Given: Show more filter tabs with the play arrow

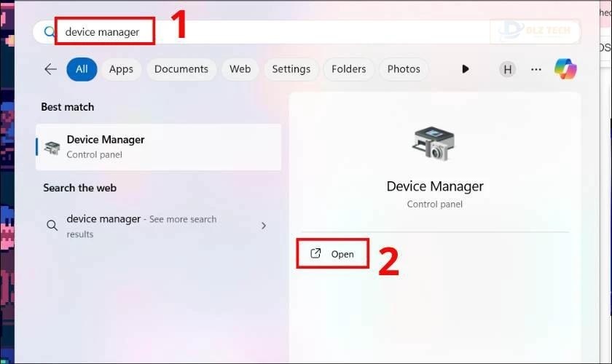Looking at the screenshot, I should pyautogui.click(x=465, y=69).
